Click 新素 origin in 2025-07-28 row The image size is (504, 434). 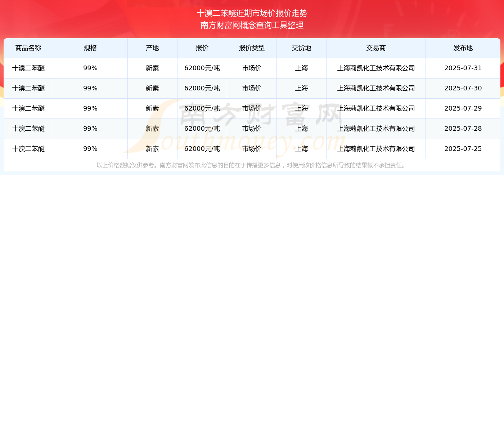tap(153, 129)
